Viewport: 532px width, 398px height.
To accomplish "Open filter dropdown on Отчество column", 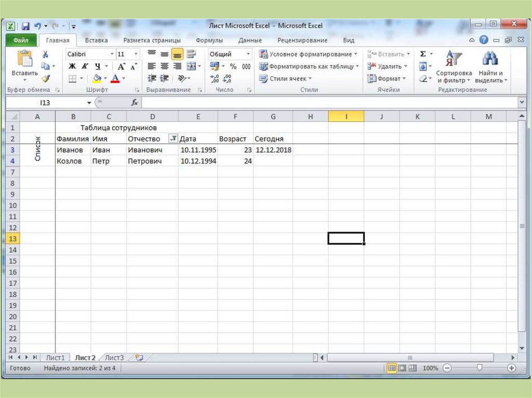I will pyautogui.click(x=173, y=139).
